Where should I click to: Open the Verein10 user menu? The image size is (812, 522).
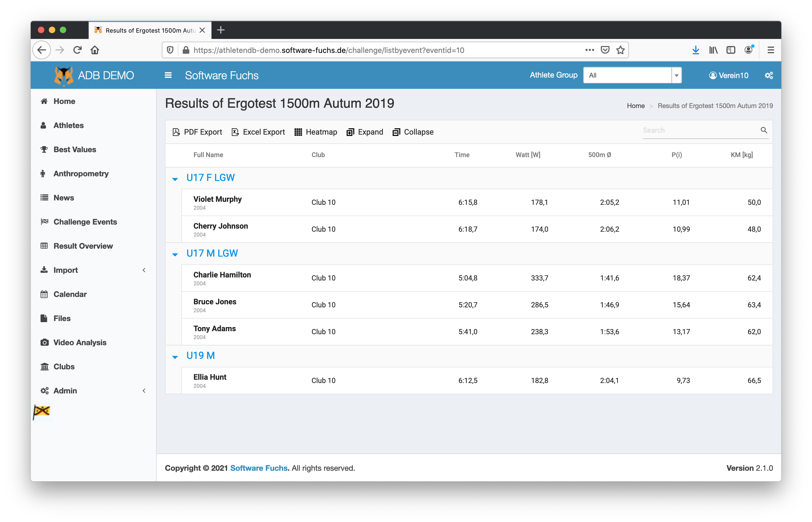click(728, 75)
